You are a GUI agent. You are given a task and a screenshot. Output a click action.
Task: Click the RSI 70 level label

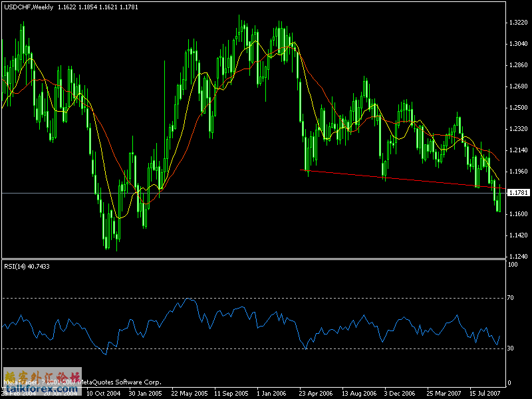(511, 298)
